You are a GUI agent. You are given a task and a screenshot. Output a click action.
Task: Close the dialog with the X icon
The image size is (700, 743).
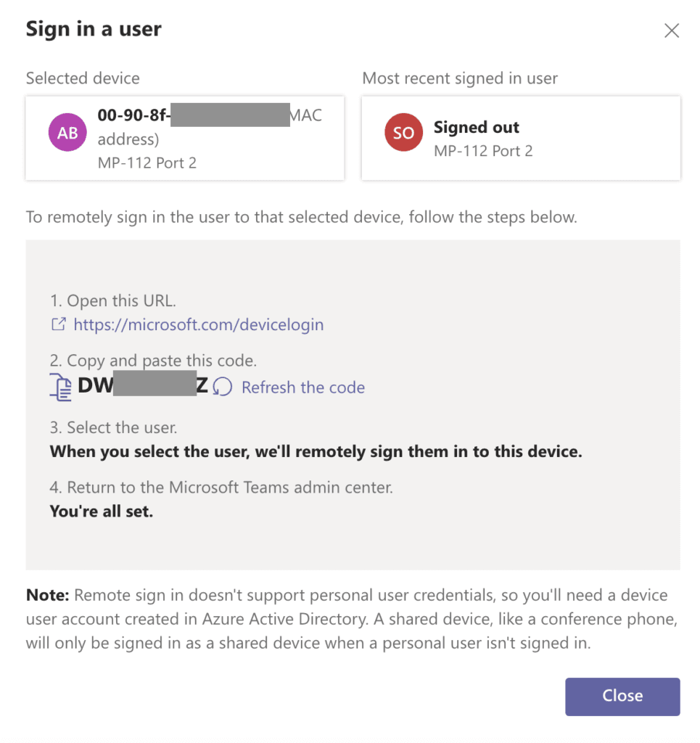coord(672,30)
